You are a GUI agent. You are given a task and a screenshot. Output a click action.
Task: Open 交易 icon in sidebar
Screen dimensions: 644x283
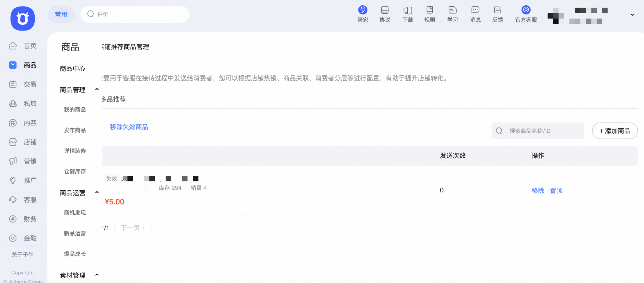(x=13, y=84)
